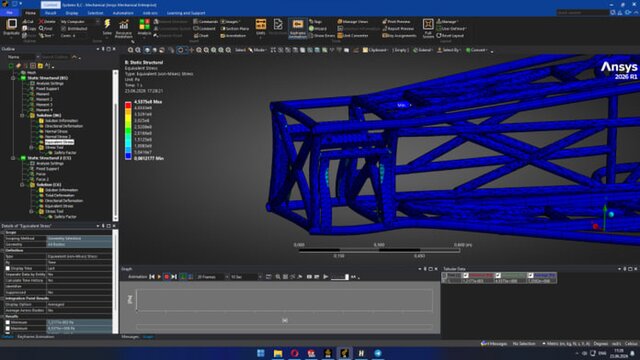Toggle third checkbox in Tabular Data header
This screenshot has height=360, width=640.
tap(530, 276)
